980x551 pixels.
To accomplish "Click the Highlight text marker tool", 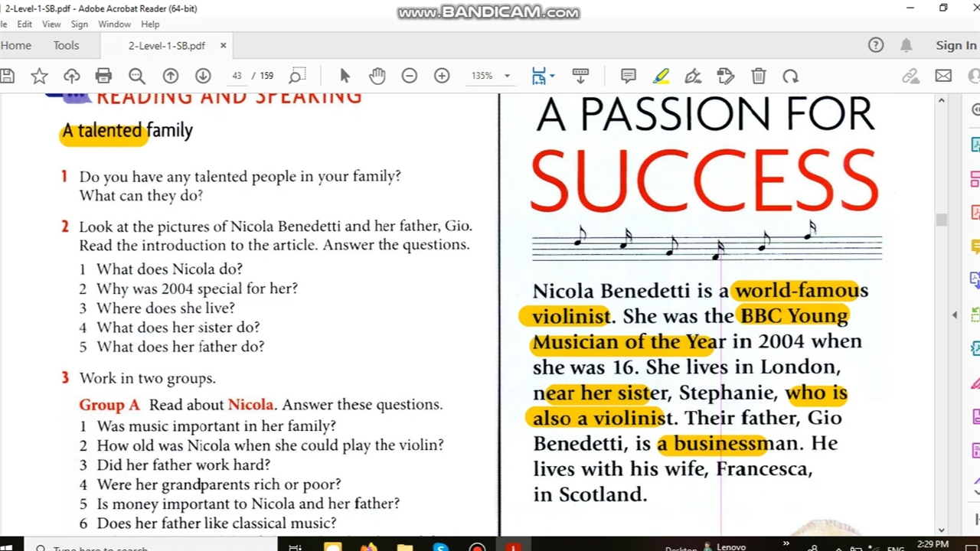I will [x=661, y=76].
